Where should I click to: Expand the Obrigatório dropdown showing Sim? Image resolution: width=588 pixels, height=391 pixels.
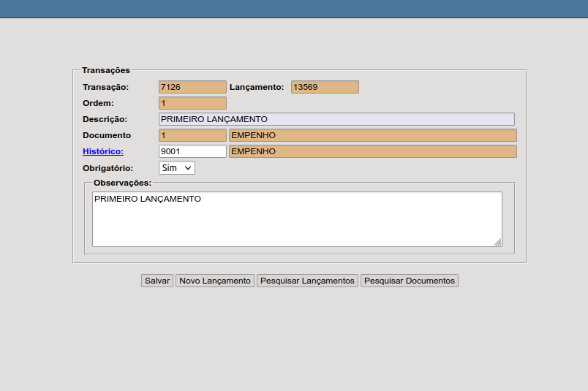[x=177, y=167]
